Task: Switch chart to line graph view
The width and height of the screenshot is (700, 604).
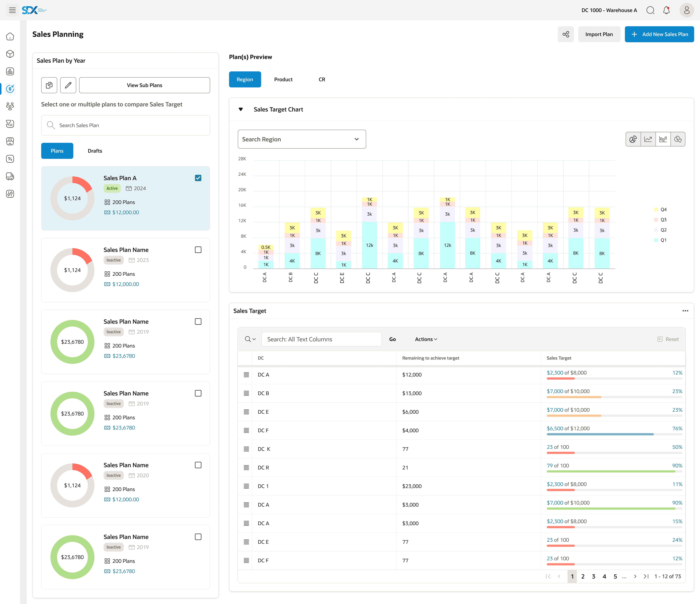Action: [x=648, y=139]
